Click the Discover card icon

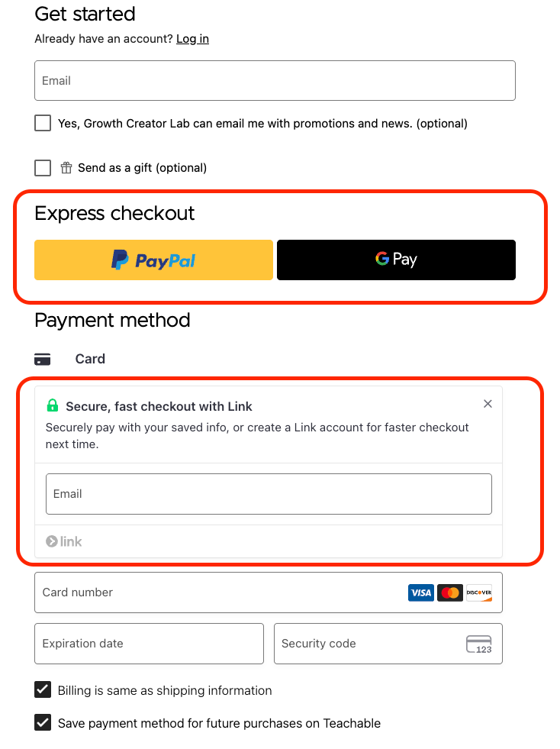coord(479,592)
